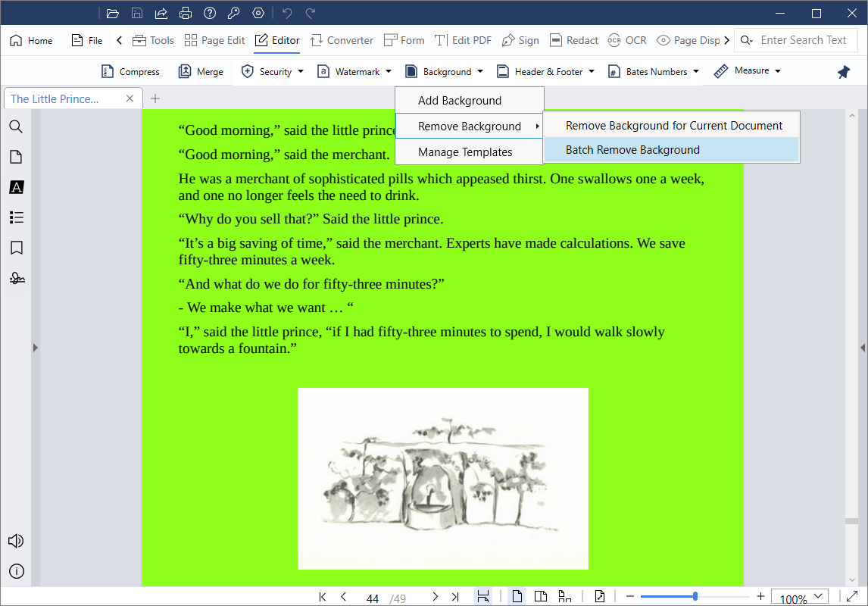Expand the Security dropdown
The width and height of the screenshot is (868, 606).
click(x=301, y=71)
